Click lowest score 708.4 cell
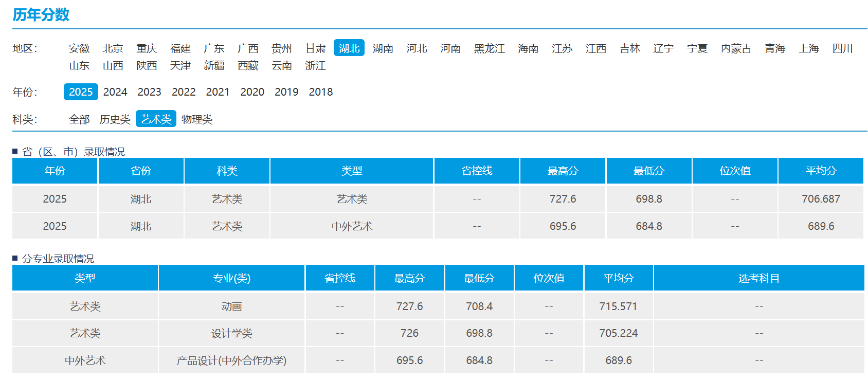 click(x=479, y=306)
